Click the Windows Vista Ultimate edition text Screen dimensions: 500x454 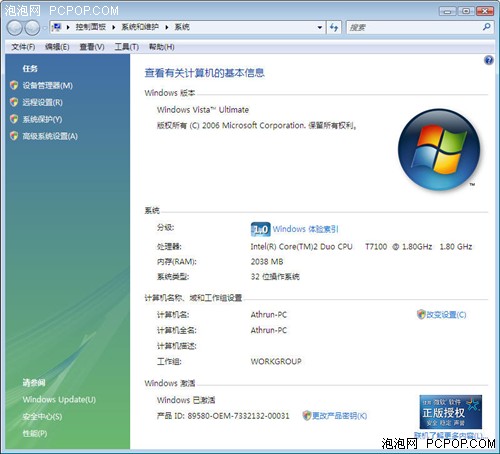[x=203, y=110]
